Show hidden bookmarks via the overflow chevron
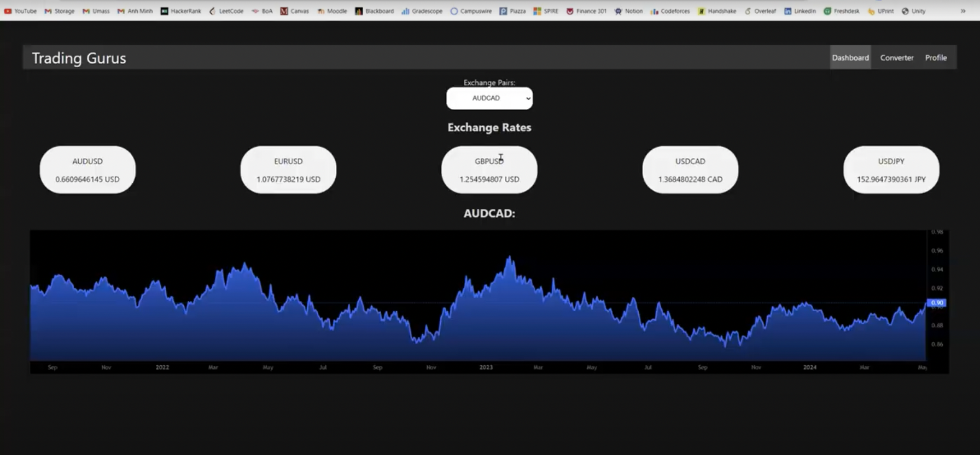Image resolution: width=980 pixels, height=455 pixels. coord(963,11)
